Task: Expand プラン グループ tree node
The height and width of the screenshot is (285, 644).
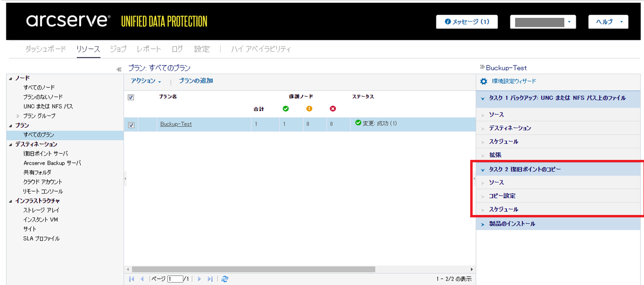Action: click(18, 116)
